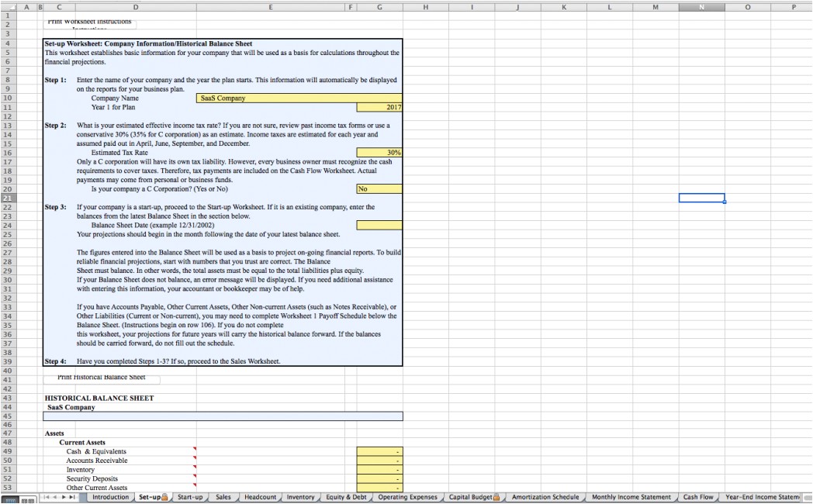Click the select-all corner of the grid
Image resolution: width=813 pixels, height=504 pixels.
click(x=6, y=7)
